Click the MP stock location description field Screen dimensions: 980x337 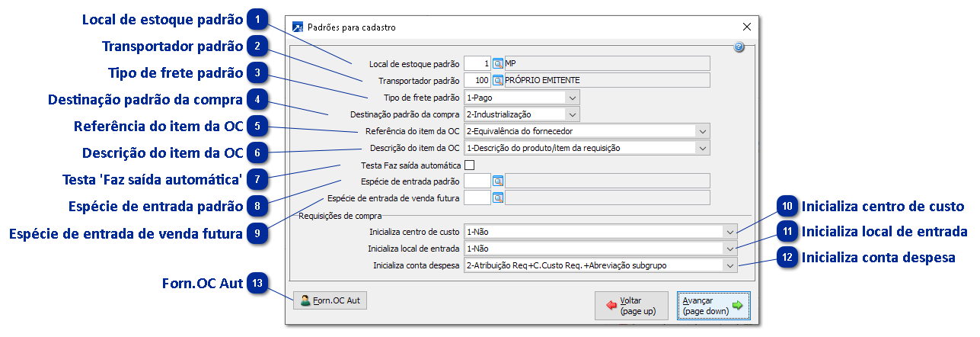[607, 63]
